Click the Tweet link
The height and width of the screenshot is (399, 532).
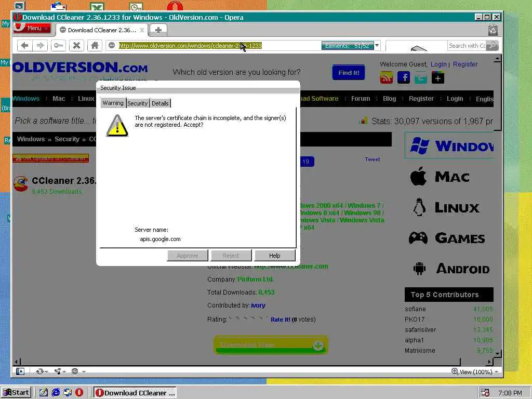pyautogui.click(x=372, y=159)
